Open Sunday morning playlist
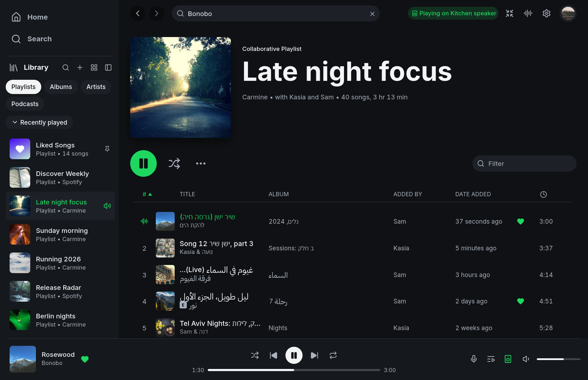This screenshot has height=380, width=588. 60,234
